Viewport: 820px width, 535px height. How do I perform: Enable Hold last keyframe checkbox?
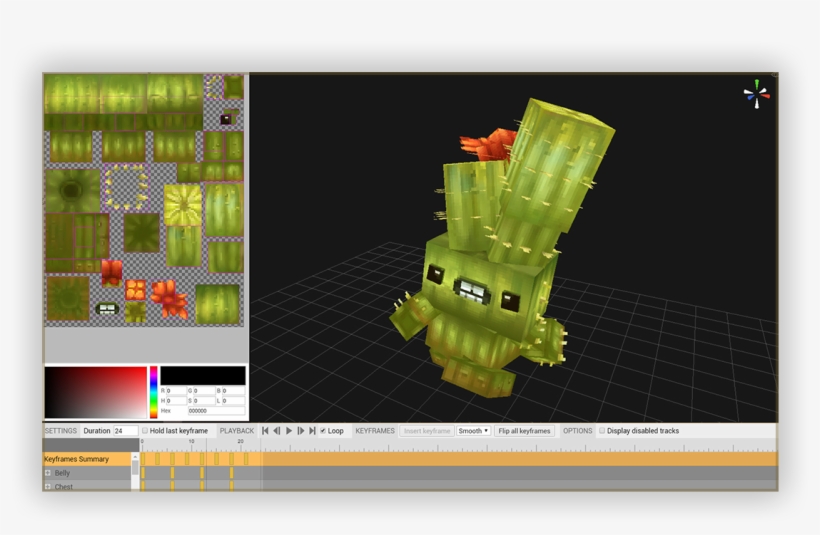pos(145,431)
